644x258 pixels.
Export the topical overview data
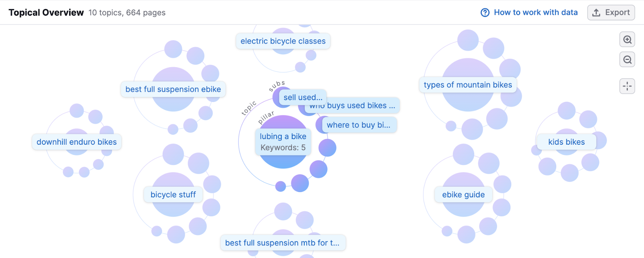tap(610, 12)
